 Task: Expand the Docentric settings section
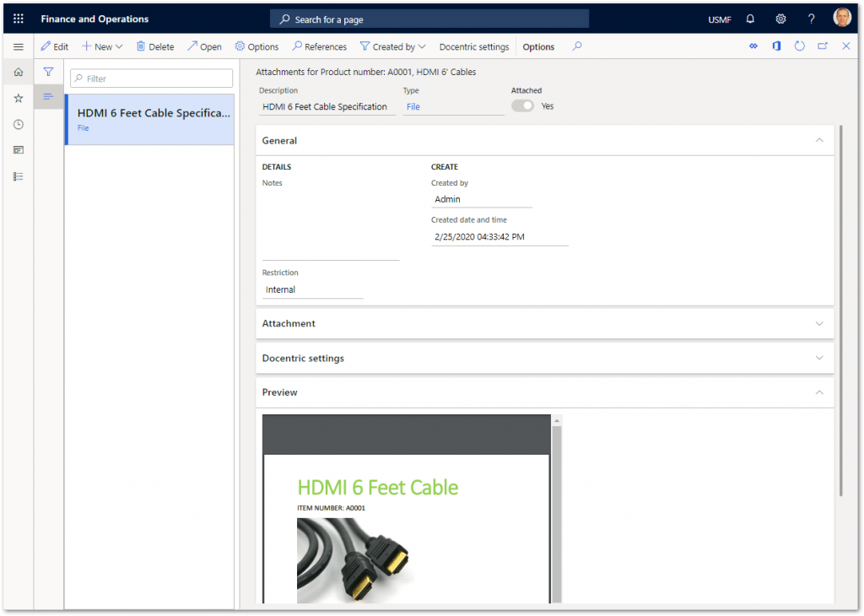coord(818,358)
